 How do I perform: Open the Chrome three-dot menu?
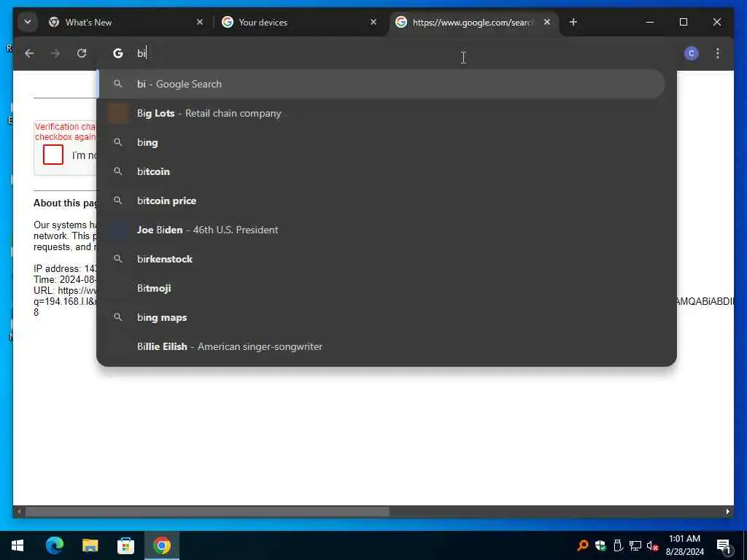(718, 53)
